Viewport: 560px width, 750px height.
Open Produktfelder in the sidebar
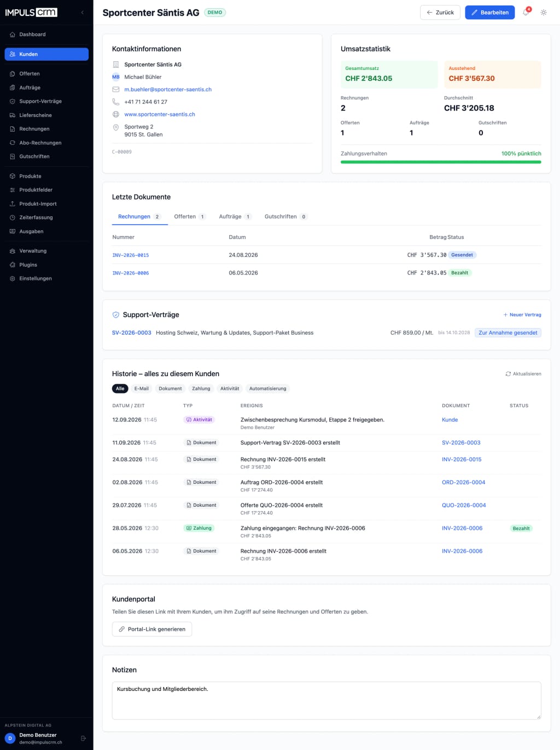click(x=46, y=190)
